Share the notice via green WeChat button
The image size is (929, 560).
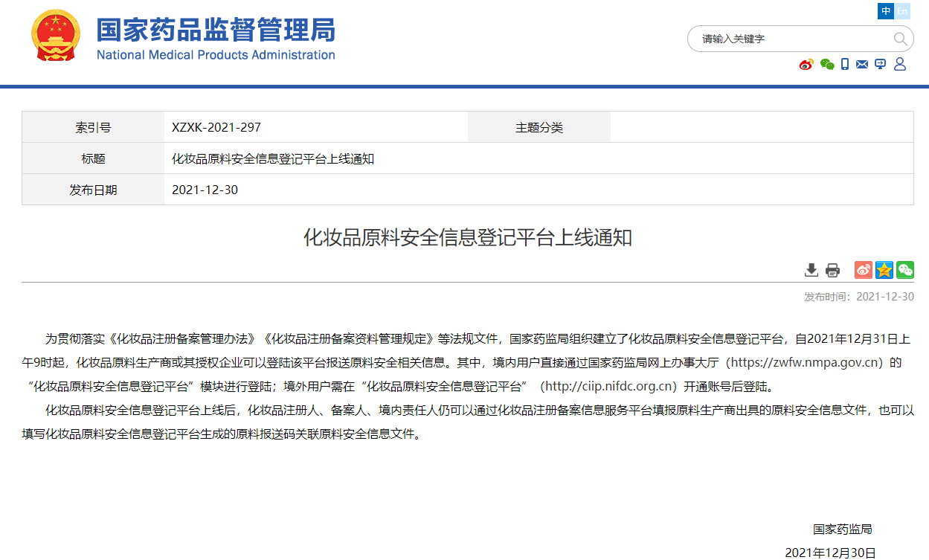coord(905,270)
